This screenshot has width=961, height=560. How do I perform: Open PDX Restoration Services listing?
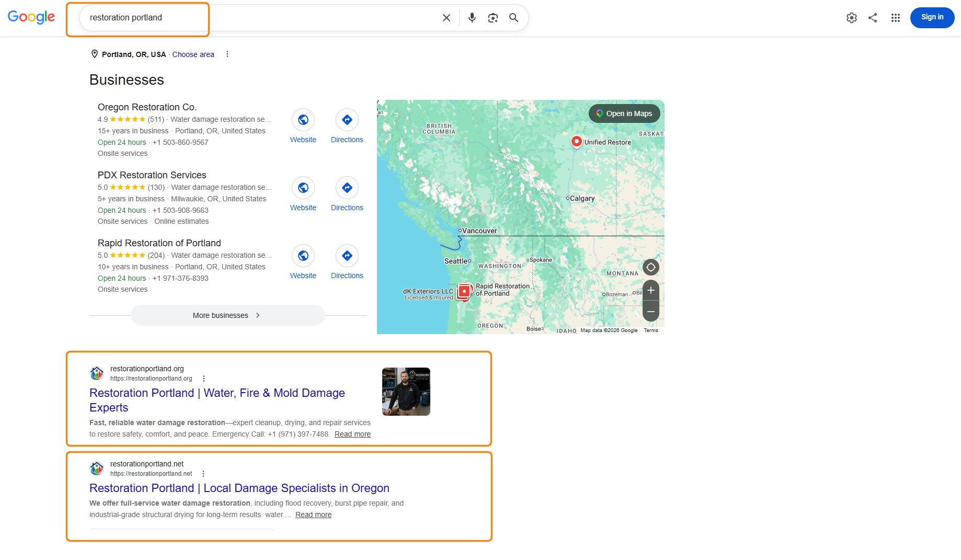point(152,175)
